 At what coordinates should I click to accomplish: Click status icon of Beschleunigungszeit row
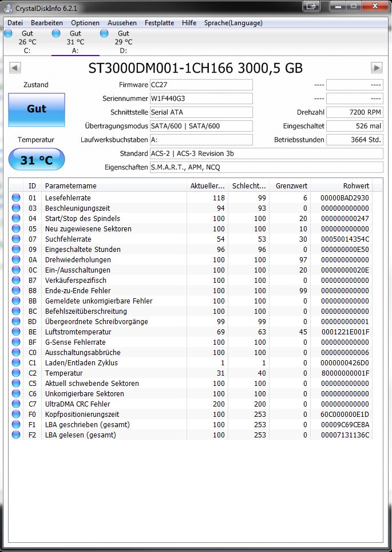point(16,208)
